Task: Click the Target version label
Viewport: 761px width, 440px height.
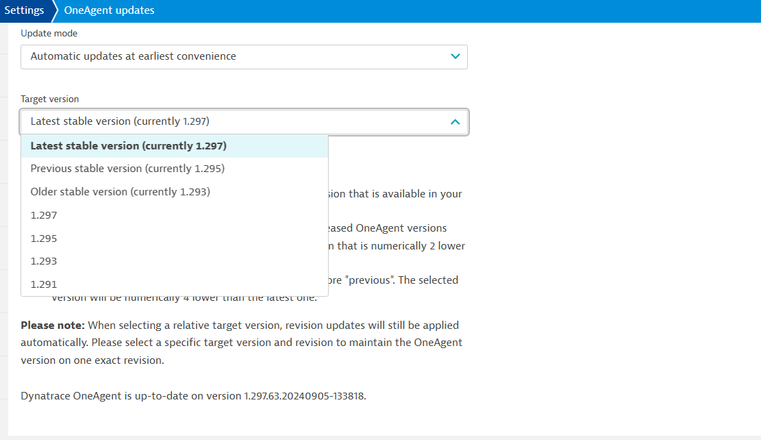Action: [x=50, y=100]
